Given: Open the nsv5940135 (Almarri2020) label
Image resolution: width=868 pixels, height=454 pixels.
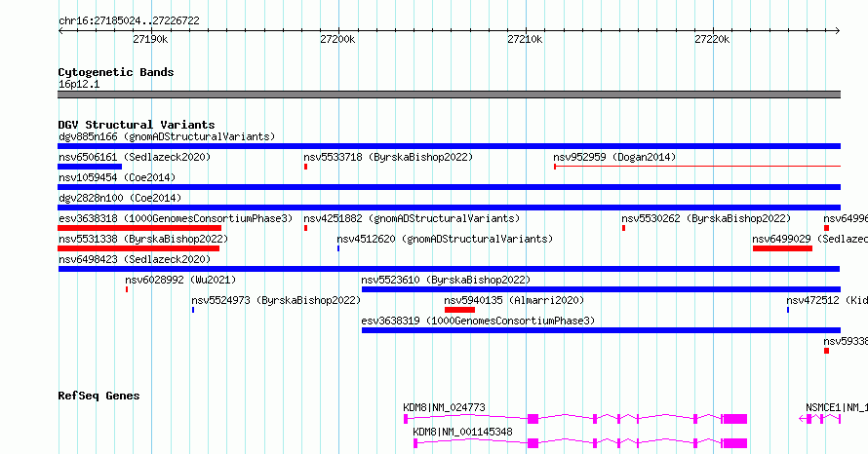Looking at the screenshot, I should [x=514, y=300].
